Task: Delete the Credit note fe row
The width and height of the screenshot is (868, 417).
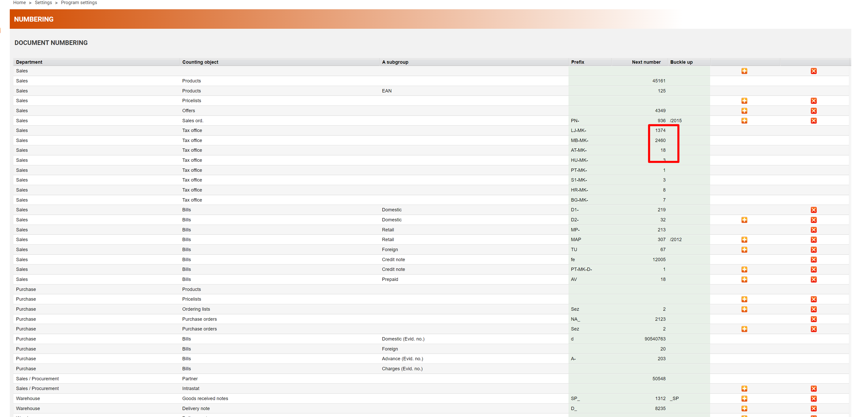Action: tap(813, 260)
